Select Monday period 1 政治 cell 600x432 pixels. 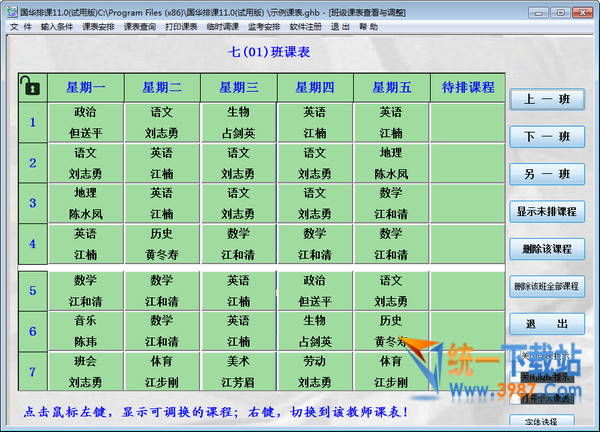pyautogui.click(x=85, y=122)
